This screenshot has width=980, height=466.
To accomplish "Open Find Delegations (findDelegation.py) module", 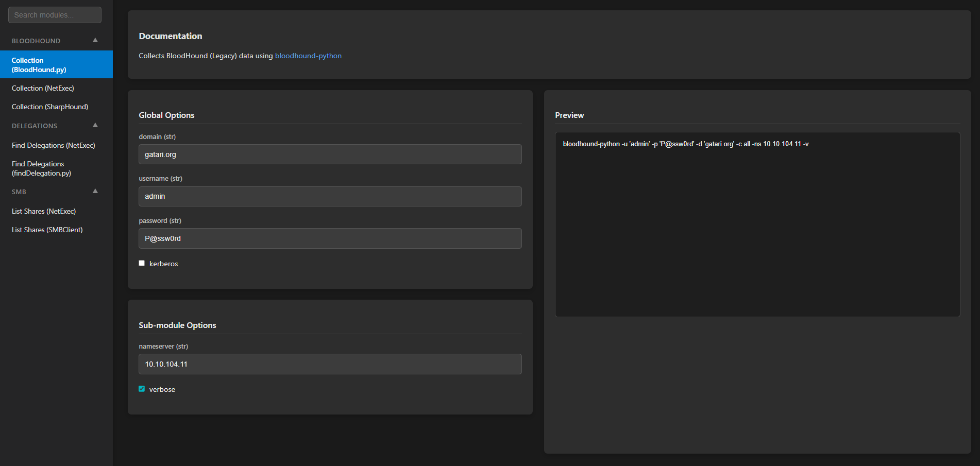I will tap(56, 168).
